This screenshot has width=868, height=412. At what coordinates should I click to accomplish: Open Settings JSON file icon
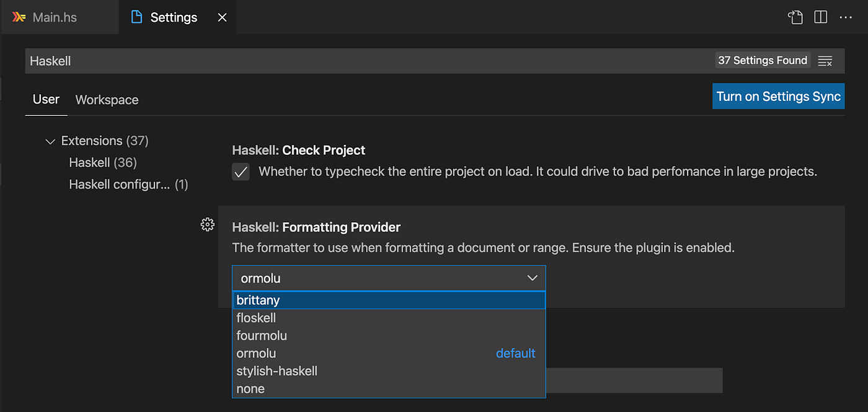click(x=795, y=17)
